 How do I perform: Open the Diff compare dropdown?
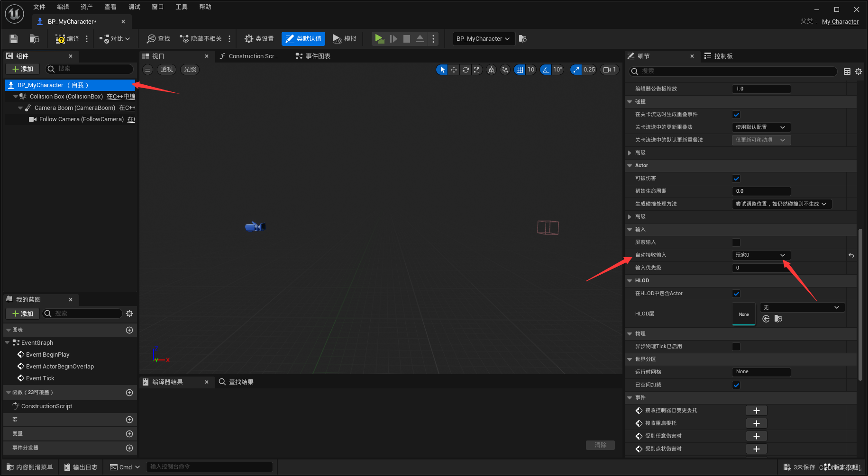[115, 39]
